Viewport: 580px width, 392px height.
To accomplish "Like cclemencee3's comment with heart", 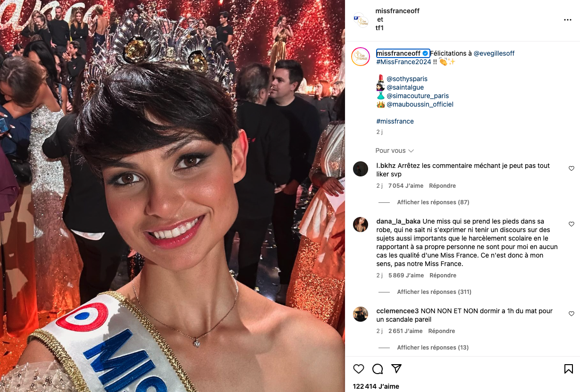I will click(x=572, y=314).
